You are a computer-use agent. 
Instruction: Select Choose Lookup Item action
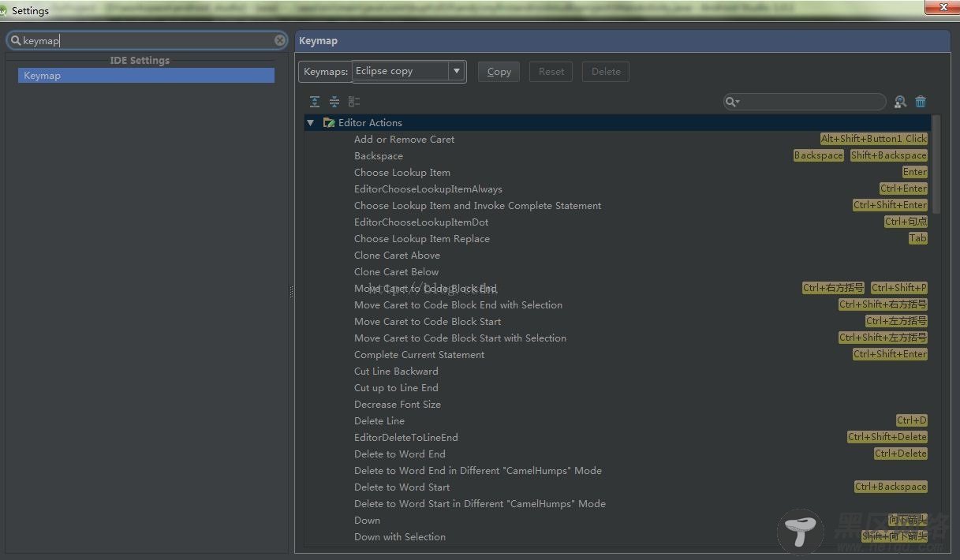(x=402, y=173)
